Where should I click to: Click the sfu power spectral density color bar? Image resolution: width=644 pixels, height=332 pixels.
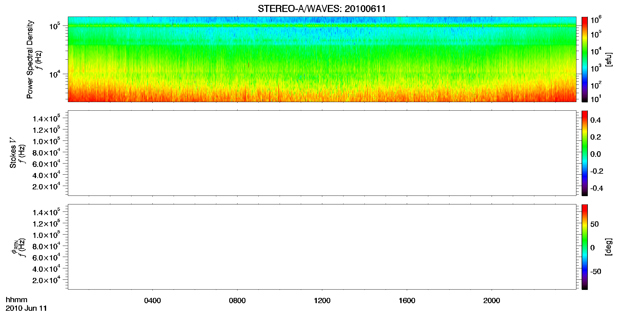point(585,59)
